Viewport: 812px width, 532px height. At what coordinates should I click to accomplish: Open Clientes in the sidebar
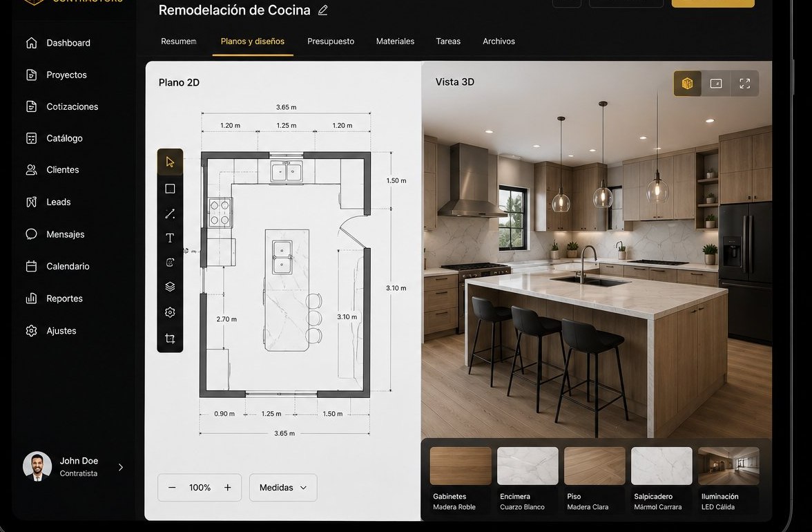52,170
